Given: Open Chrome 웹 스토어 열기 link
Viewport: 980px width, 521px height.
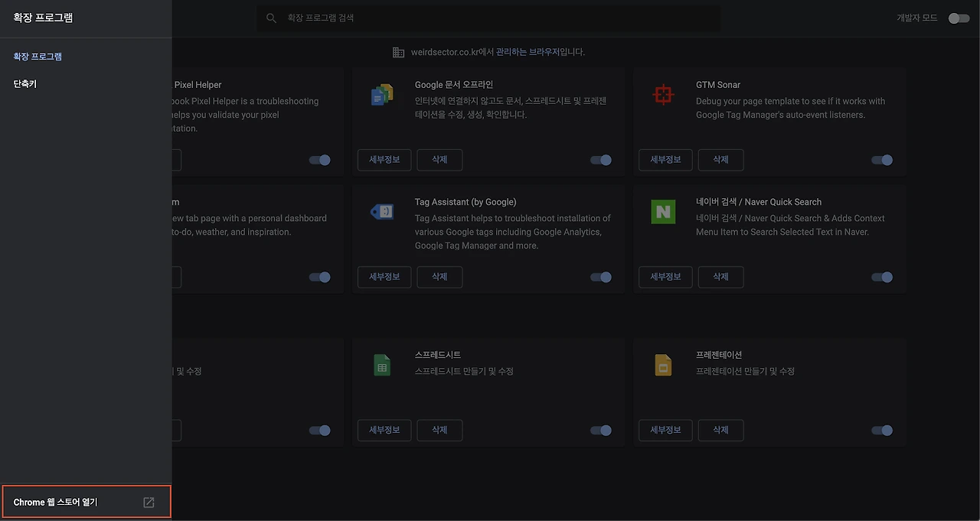Looking at the screenshot, I should 86,503.
